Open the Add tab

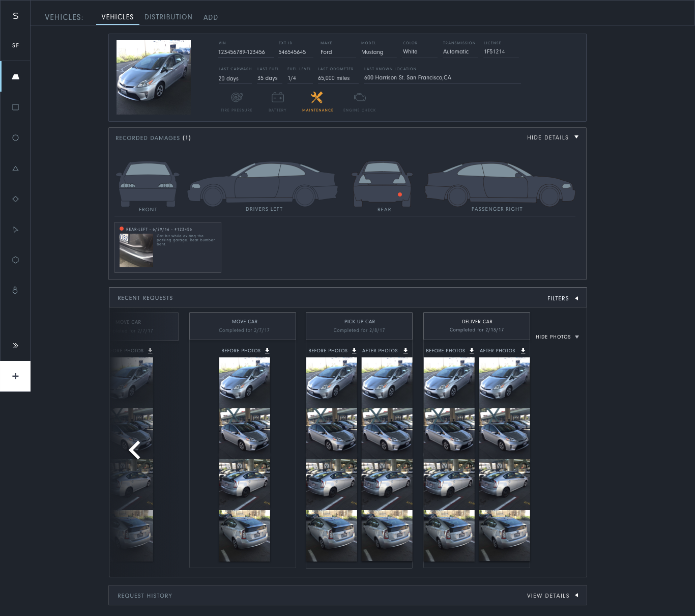211,17
